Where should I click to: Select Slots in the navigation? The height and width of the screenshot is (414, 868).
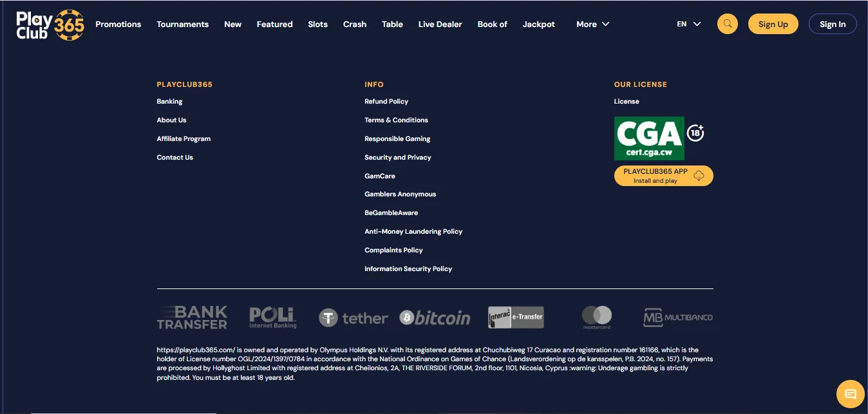318,24
